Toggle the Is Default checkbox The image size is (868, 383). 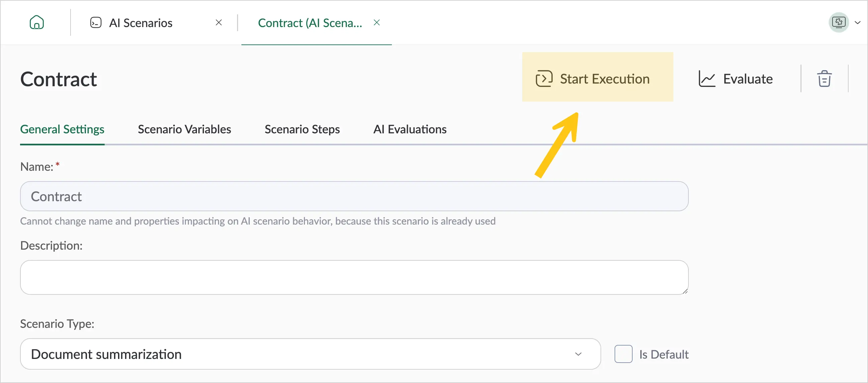click(623, 354)
